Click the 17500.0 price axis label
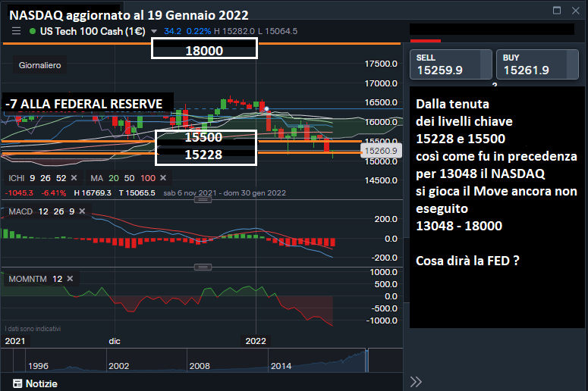 [381, 64]
